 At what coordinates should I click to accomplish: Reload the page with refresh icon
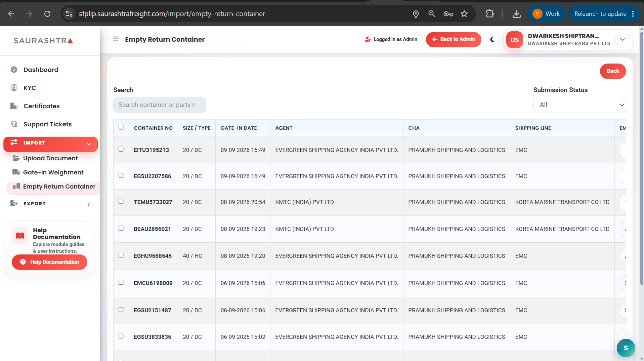47,14
